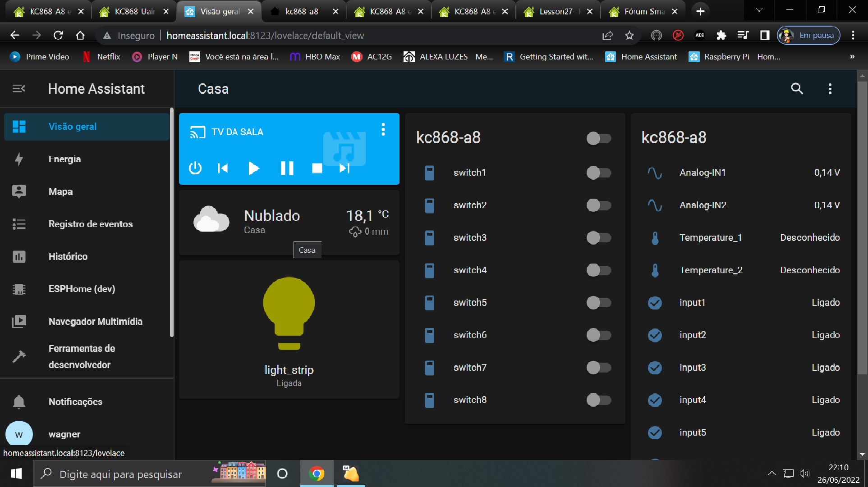The width and height of the screenshot is (868, 487).
Task: Pause the TV DA SALA media player
Action: (x=287, y=168)
